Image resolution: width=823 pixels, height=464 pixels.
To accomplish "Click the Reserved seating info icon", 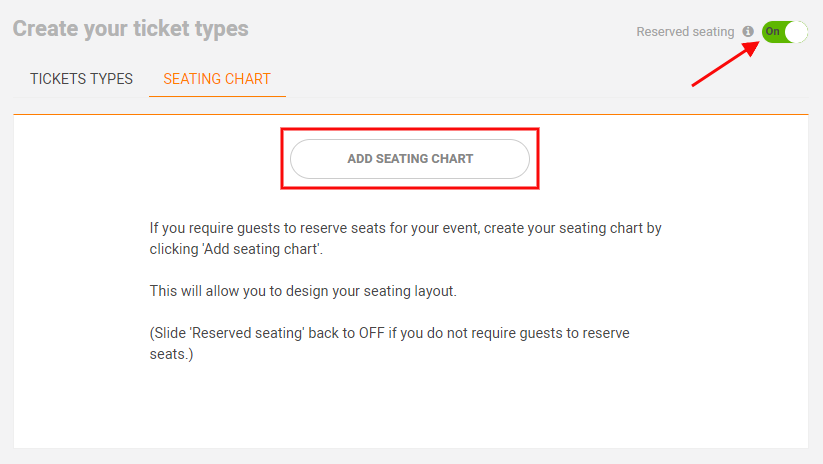I will tap(748, 31).
